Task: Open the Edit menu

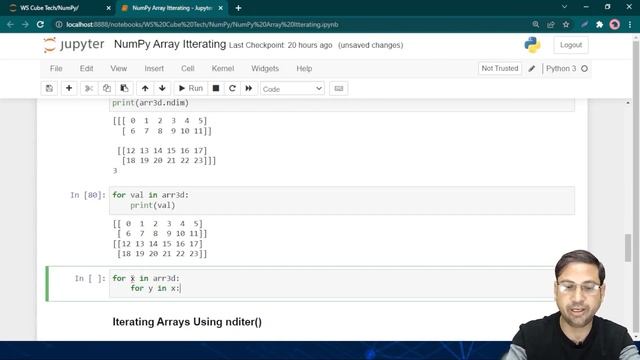Action: 86,69
